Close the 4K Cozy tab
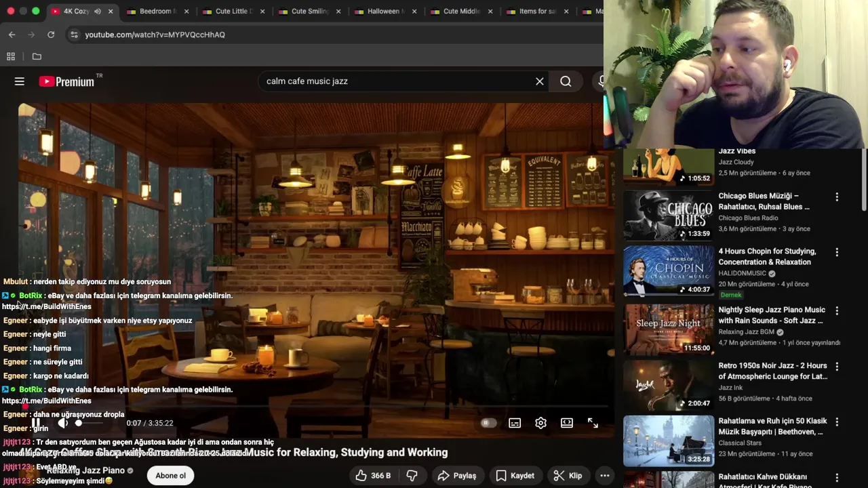 (111, 12)
